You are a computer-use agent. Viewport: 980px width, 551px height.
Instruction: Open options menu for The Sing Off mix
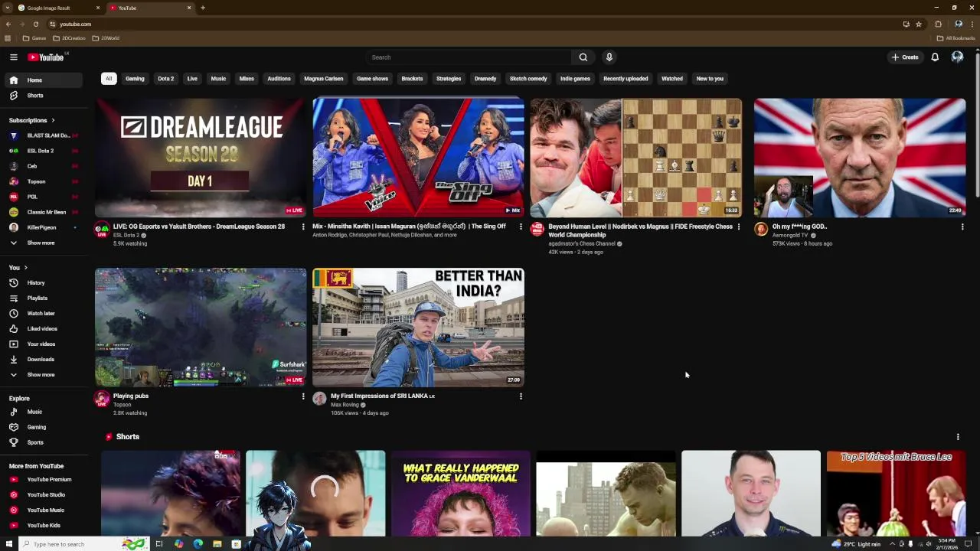tap(521, 227)
